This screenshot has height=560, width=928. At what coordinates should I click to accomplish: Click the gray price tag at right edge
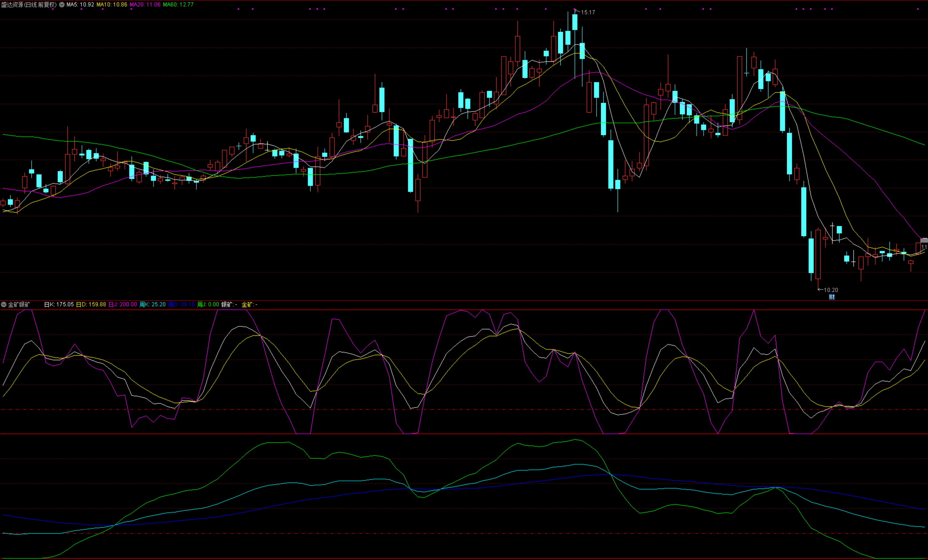(x=924, y=240)
